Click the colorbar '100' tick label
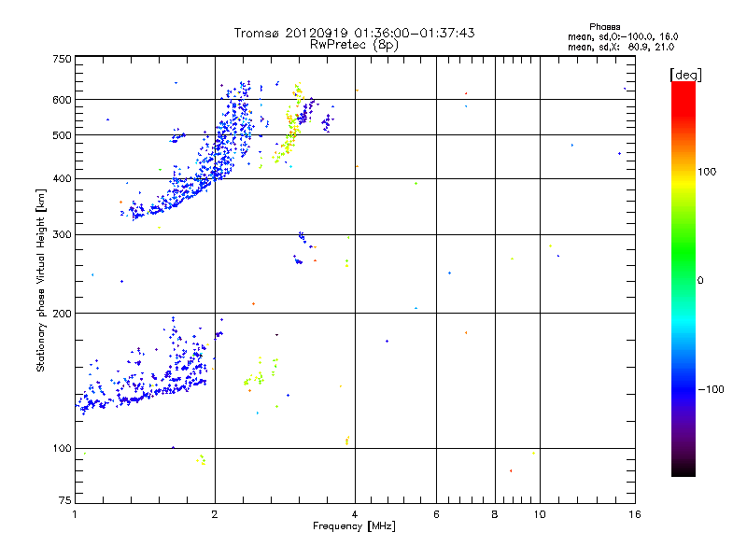The height and width of the screenshot is (560, 747). point(707,172)
